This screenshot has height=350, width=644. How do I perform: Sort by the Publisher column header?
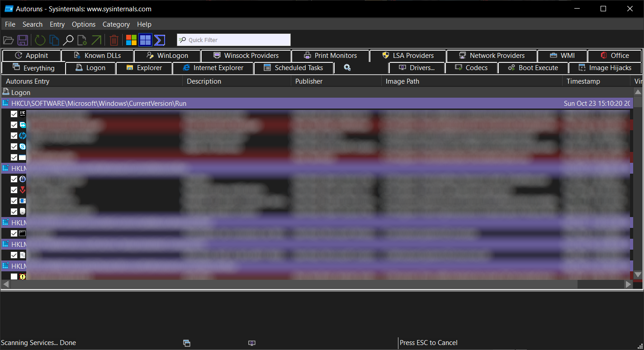click(x=336, y=81)
